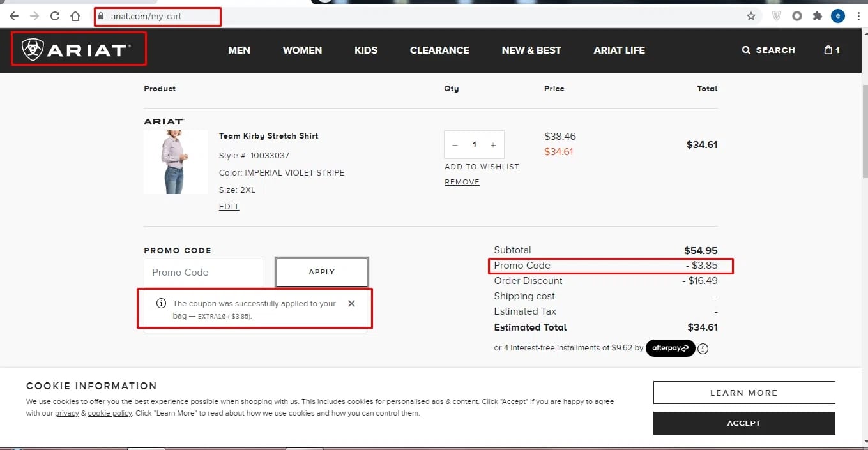868x450 pixels.
Task: Open the Chrome profile avatar
Action: tap(837, 16)
